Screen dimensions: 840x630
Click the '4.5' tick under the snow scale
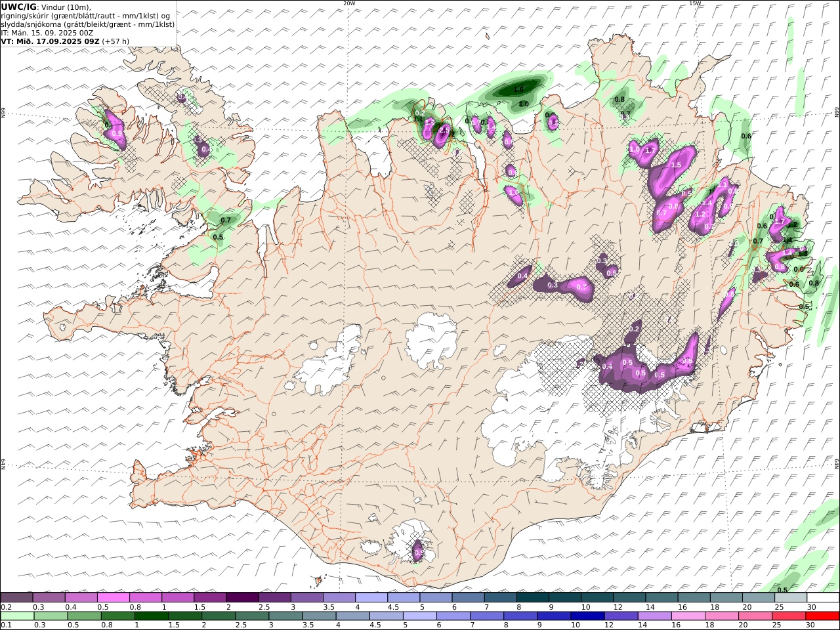point(392,607)
